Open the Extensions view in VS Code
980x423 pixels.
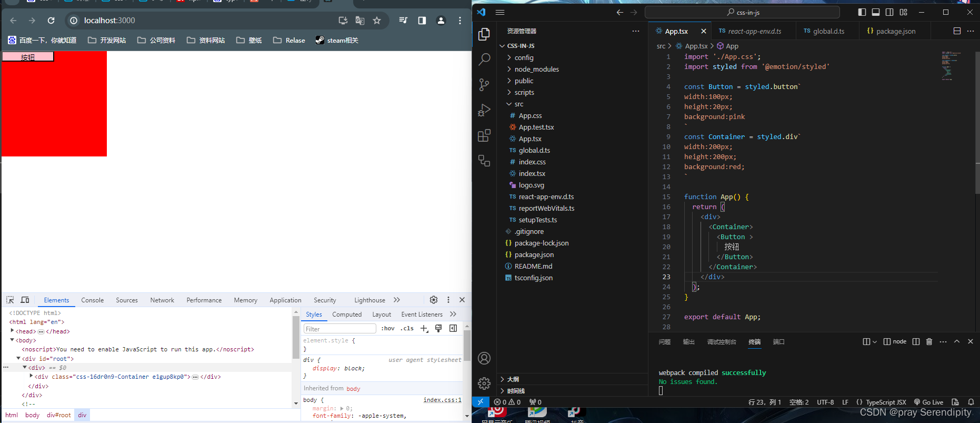click(x=484, y=135)
